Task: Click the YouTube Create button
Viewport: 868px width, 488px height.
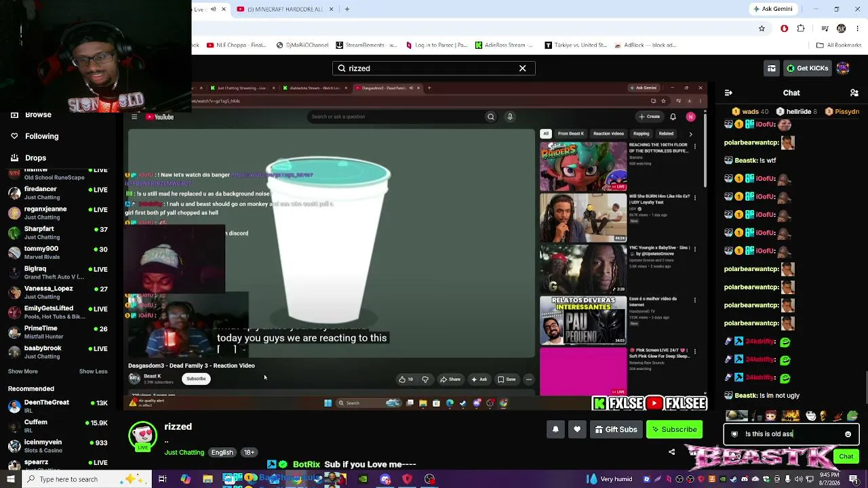Action: pos(649,117)
